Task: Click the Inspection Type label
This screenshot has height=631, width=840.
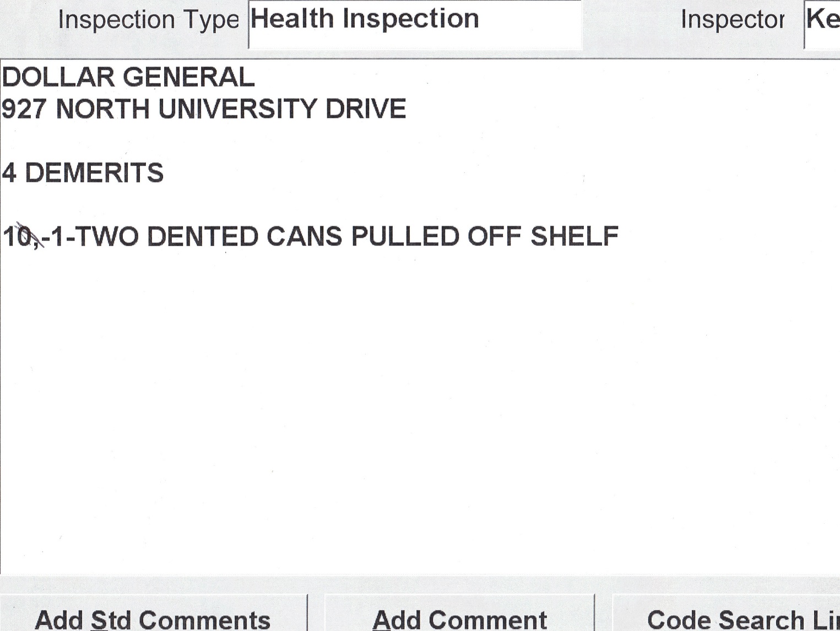Action: tap(148, 20)
